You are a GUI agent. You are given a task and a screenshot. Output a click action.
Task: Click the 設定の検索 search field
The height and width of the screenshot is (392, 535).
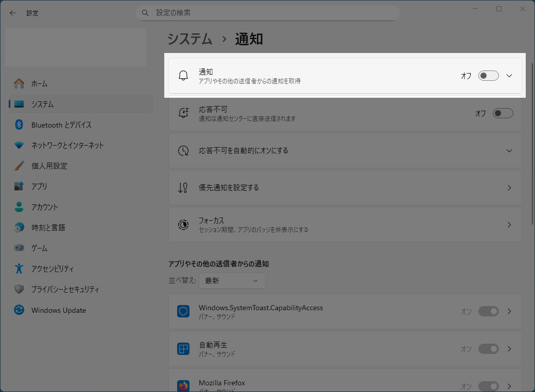pos(273,13)
